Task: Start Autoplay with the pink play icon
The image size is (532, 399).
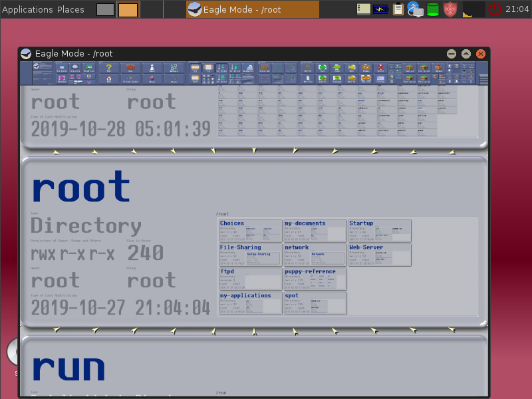Action: coord(62,78)
